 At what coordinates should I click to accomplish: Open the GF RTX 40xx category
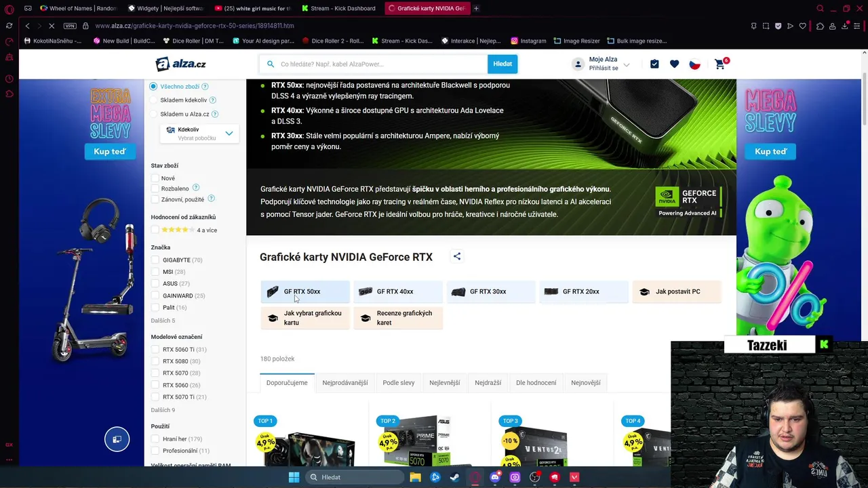pos(398,291)
